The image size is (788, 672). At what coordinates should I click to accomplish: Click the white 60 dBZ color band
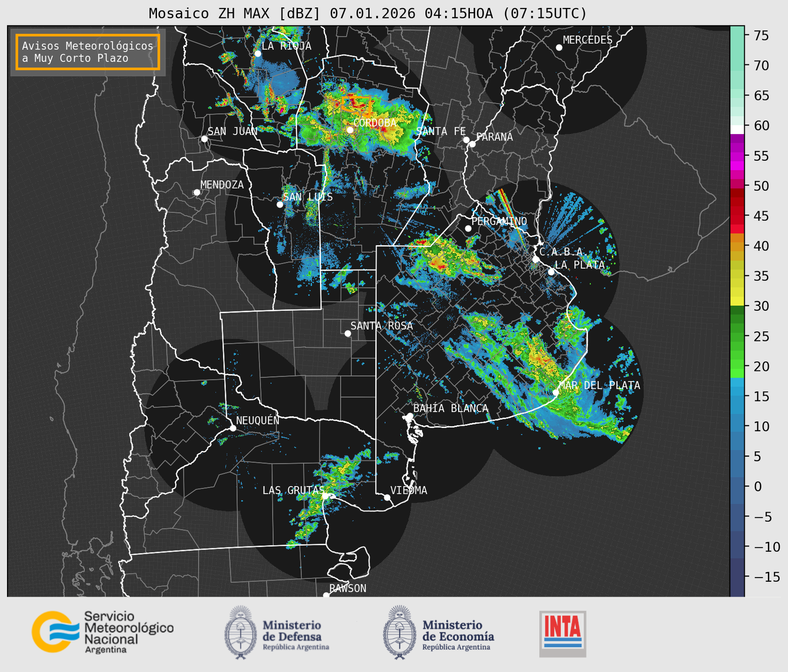[737, 129]
